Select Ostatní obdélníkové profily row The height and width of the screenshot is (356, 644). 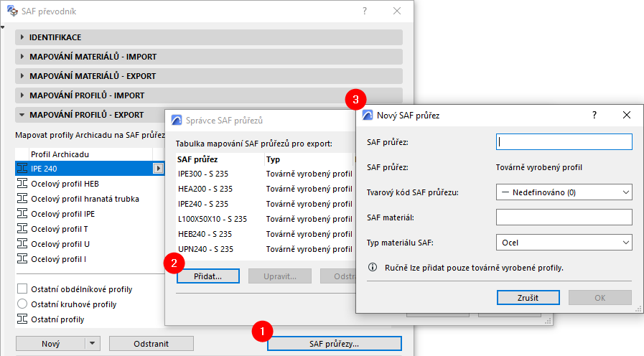click(90, 289)
